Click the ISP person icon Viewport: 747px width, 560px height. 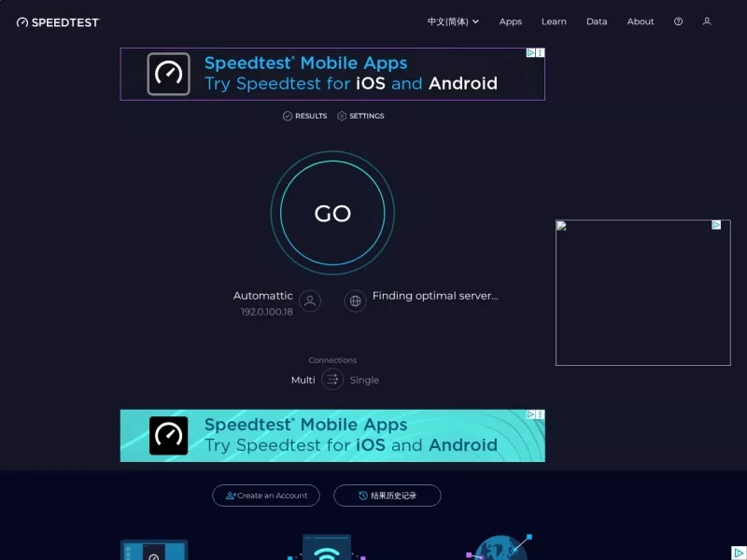[310, 301]
